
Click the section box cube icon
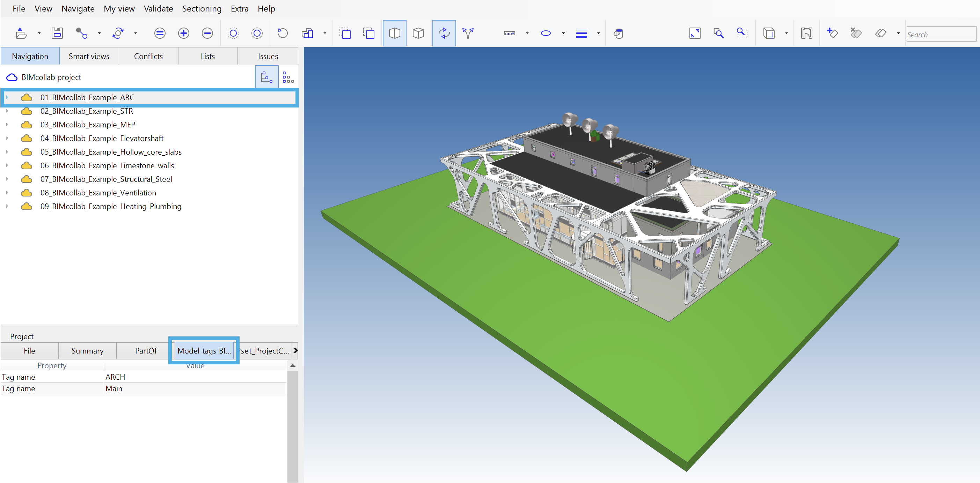click(x=768, y=34)
